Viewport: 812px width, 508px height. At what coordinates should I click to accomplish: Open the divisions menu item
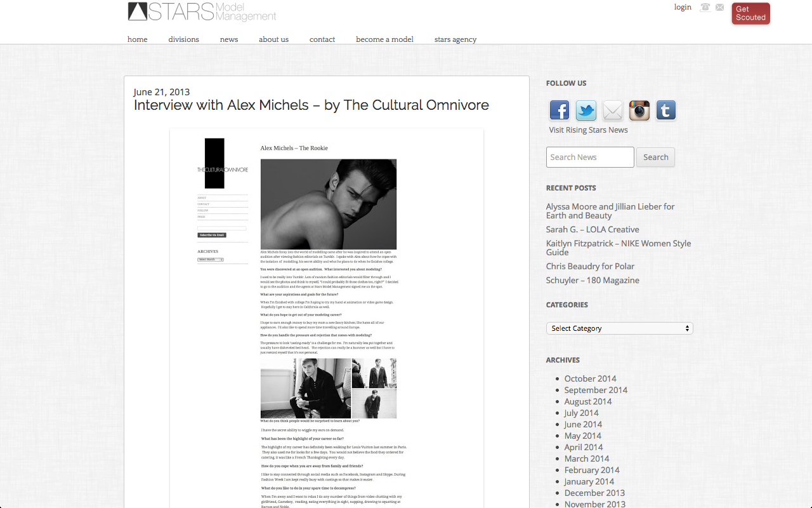click(x=183, y=39)
